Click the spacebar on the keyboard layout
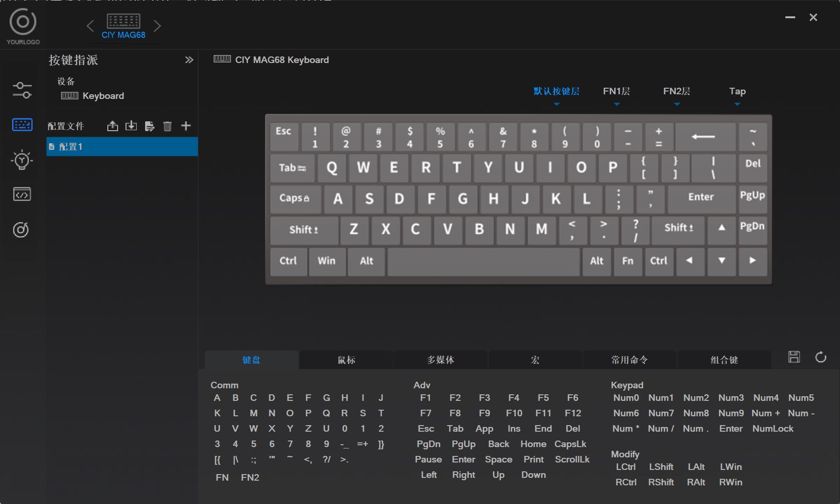The width and height of the screenshot is (840, 504). pos(483,261)
